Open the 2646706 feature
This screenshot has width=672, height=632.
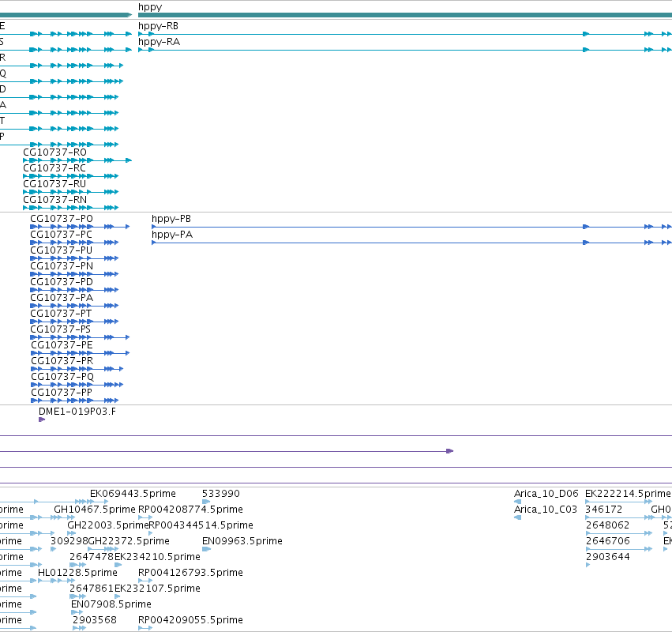(608, 541)
